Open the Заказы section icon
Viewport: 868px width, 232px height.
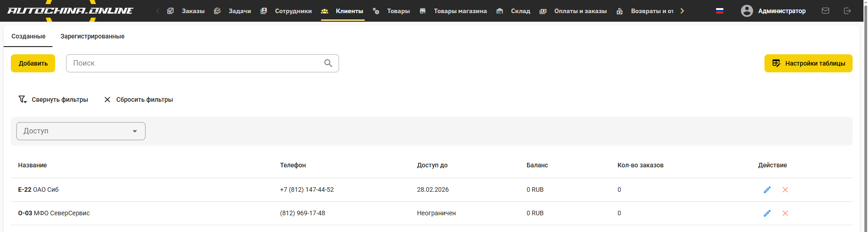click(170, 11)
